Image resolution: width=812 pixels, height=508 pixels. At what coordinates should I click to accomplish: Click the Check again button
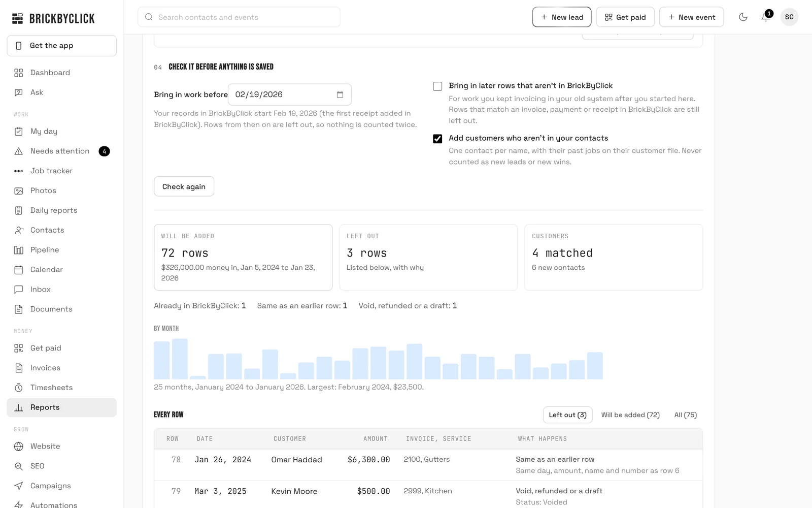[184, 186]
